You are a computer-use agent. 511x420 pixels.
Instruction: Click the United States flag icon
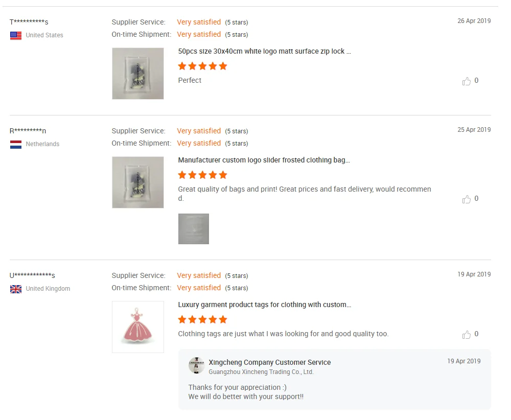point(16,36)
